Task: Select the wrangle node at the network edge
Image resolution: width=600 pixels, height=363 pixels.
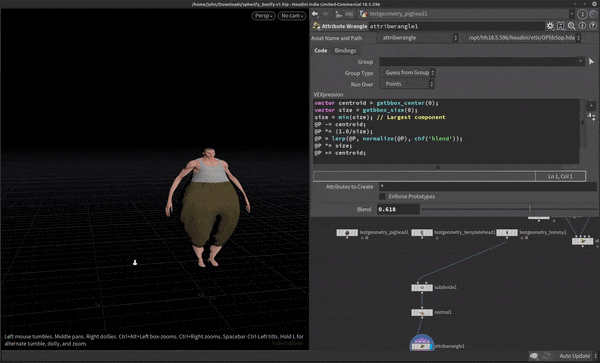Action: pos(582,241)
